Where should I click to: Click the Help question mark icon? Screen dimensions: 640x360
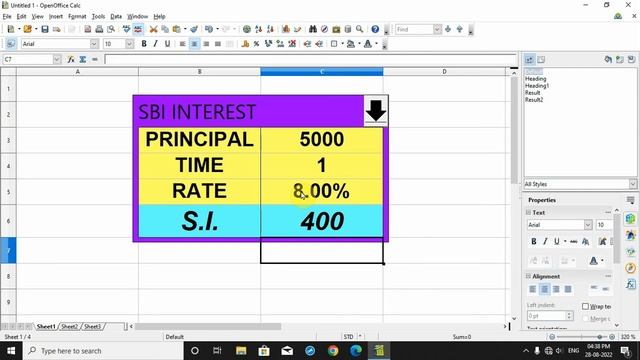[x=375, y=29]
